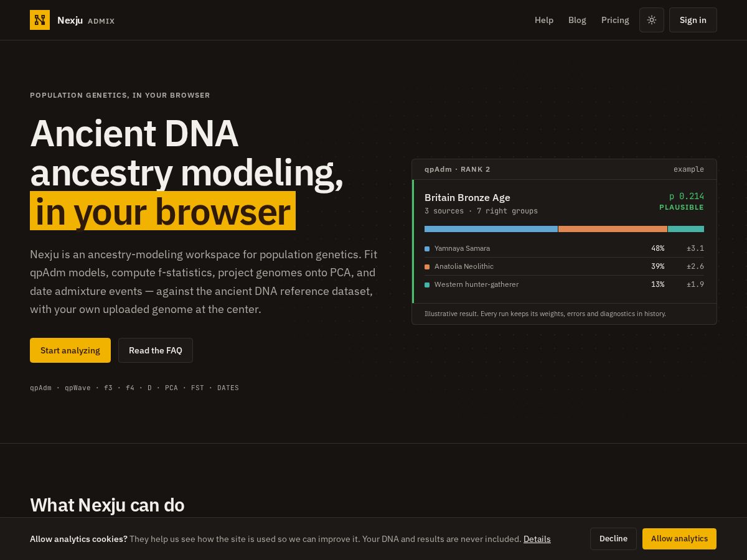747x560 pixels.
Task: Open the cookie Details link
Action: (537, 539)
